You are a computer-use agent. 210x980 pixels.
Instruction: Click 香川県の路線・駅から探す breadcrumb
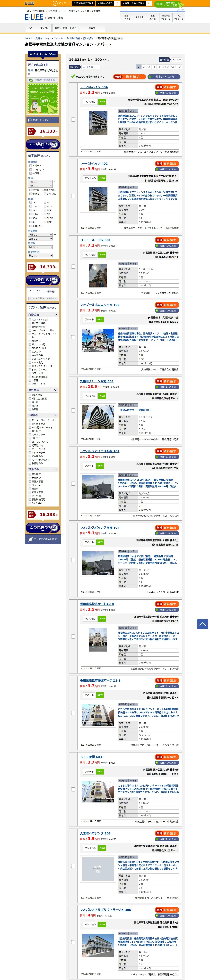[80, 38]
